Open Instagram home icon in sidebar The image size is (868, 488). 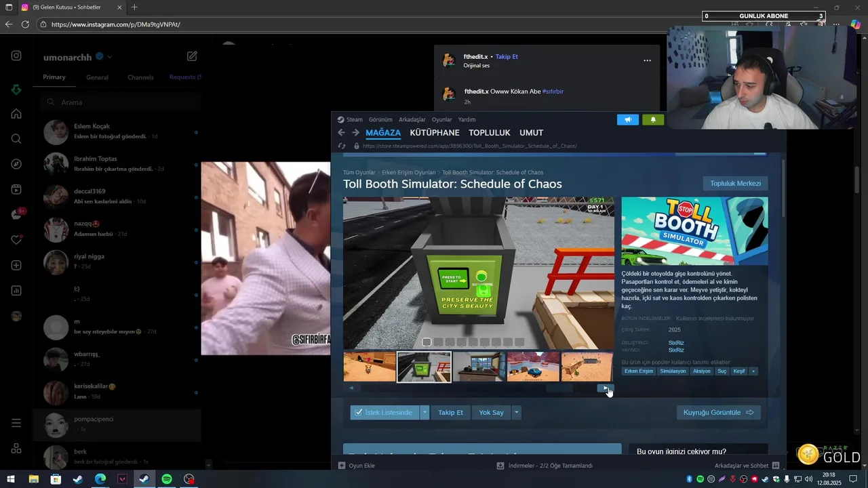click(x=16, y=114)
